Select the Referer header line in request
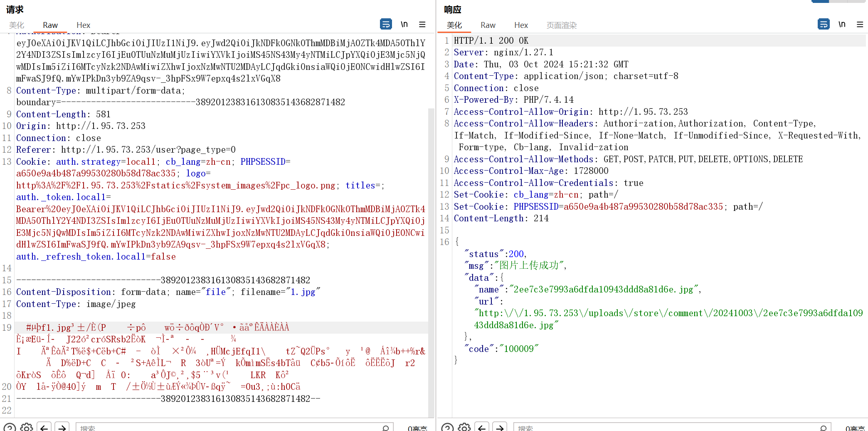The image size is (868, 431). click(126, 149)
